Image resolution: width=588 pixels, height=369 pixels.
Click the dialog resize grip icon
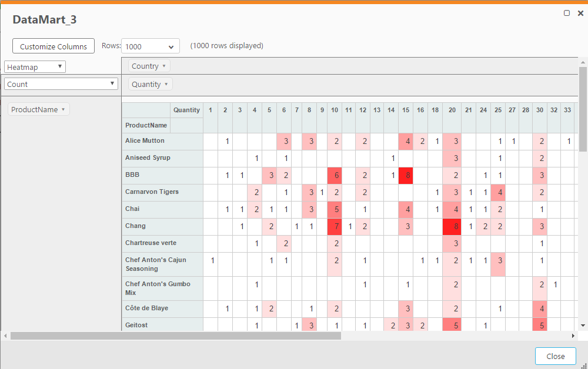coord(584,366)
